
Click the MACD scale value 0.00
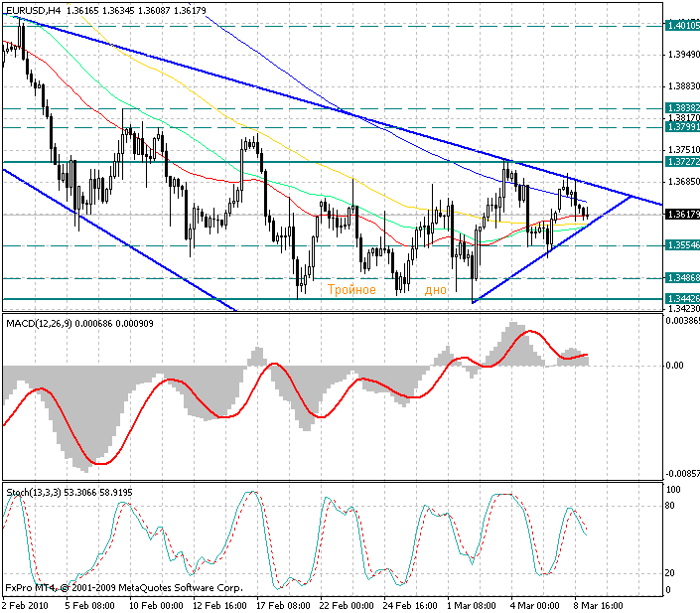[x=674, y=366]
